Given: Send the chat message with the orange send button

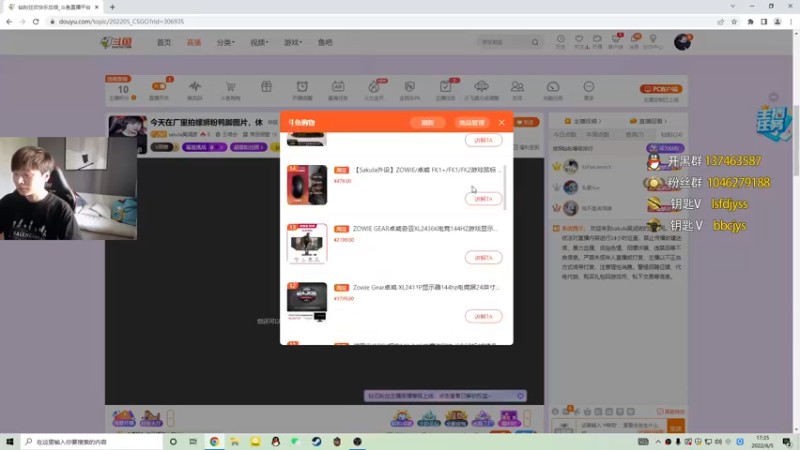Looking at the screenshot, I should click(676, 428).
